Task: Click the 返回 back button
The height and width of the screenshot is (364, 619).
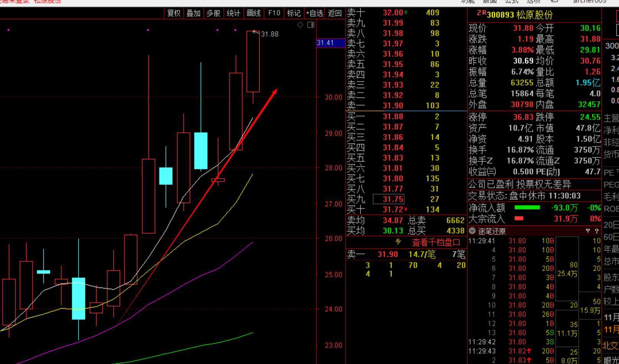Action: point(335,13)
